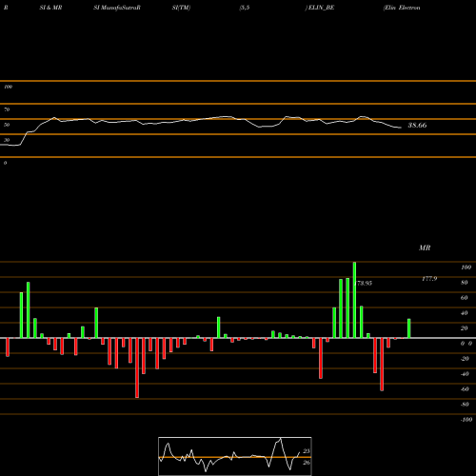Select the 173.95 value label

click(364, 283)
